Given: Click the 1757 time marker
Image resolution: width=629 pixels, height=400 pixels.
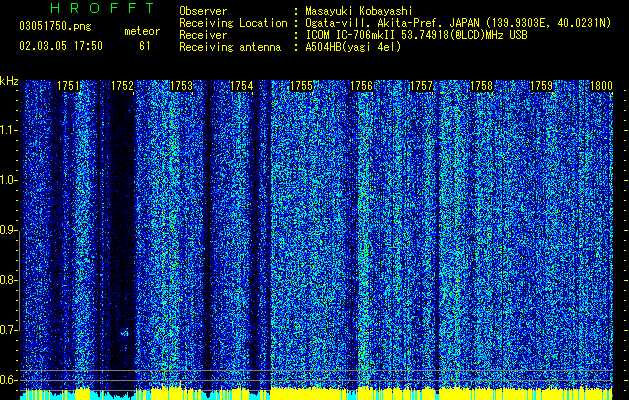Looking at the screenshot, I should (422, 86).
